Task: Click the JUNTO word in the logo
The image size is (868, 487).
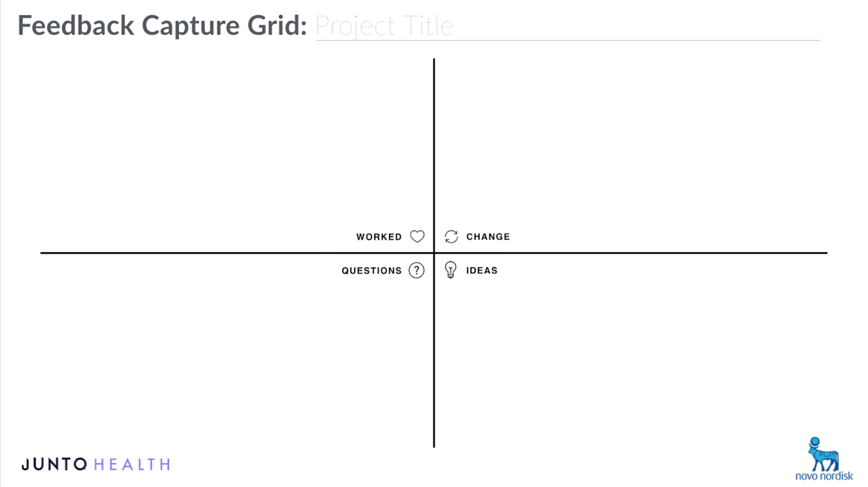Action: (x=54, y=464)
